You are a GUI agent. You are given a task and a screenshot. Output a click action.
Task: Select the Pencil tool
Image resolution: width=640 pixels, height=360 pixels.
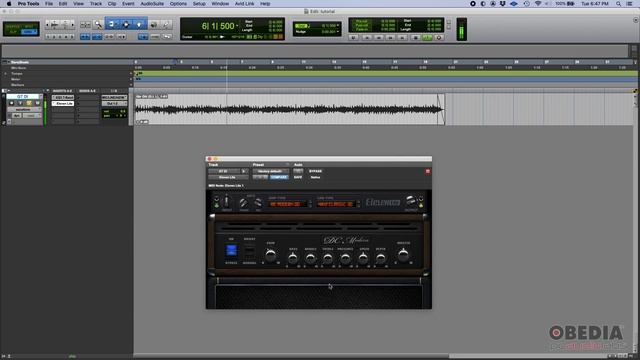(x=166, y=24)
